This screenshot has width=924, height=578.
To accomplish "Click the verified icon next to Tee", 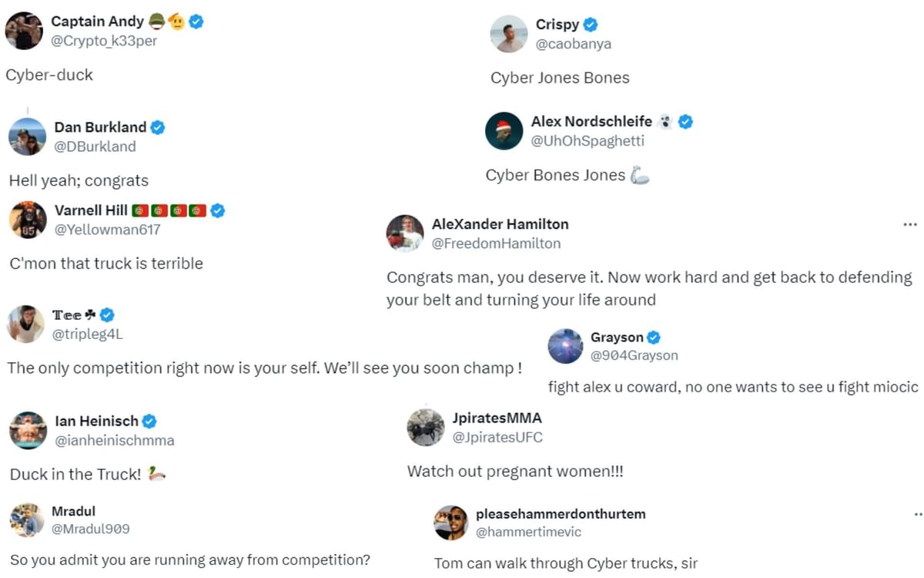I will pos(106,314).
